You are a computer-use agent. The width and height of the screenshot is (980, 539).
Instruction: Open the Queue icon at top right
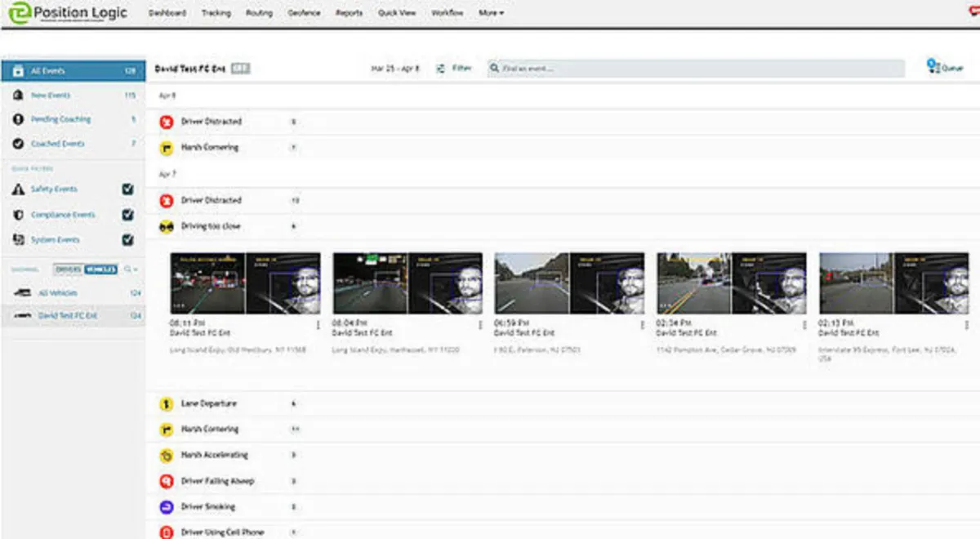click(933, 67)
